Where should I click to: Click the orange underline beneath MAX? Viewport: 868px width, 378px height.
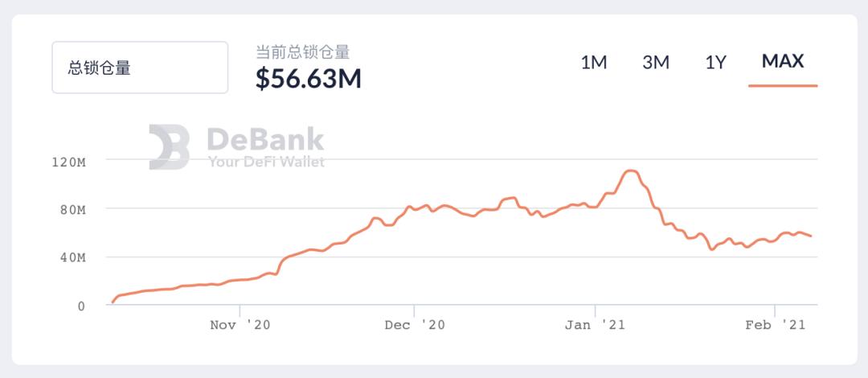pos(783,86)
